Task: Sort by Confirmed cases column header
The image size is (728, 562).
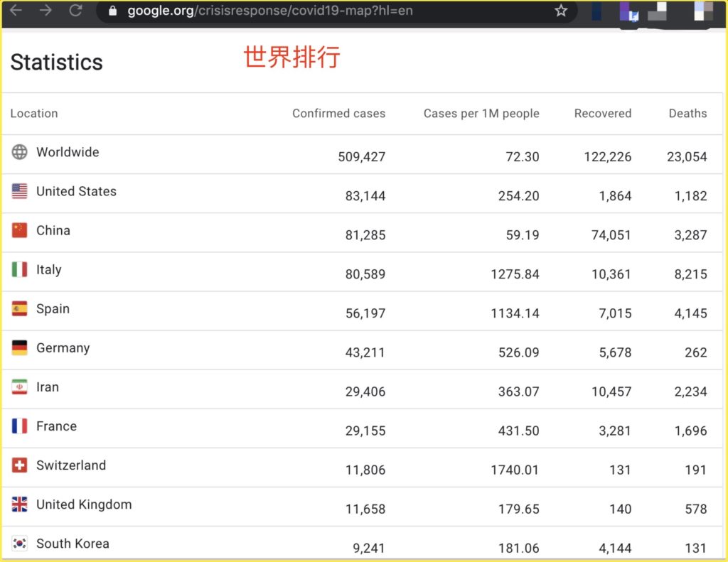Action: [x=338, y=114]
